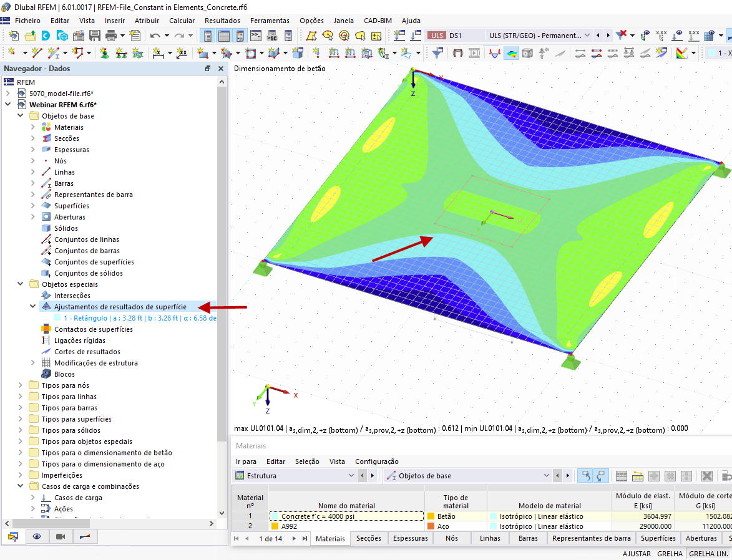Click the navigator results tab icon
The height and width of the screenshot is (560, 732).
(x=84, y=537)
